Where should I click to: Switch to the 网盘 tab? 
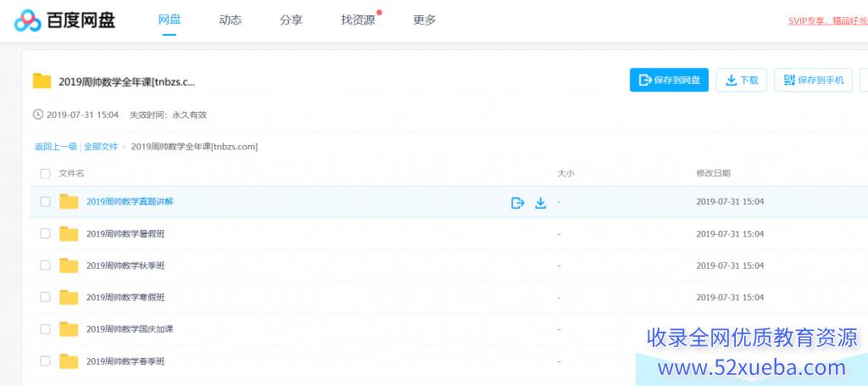tap(170, 20)
